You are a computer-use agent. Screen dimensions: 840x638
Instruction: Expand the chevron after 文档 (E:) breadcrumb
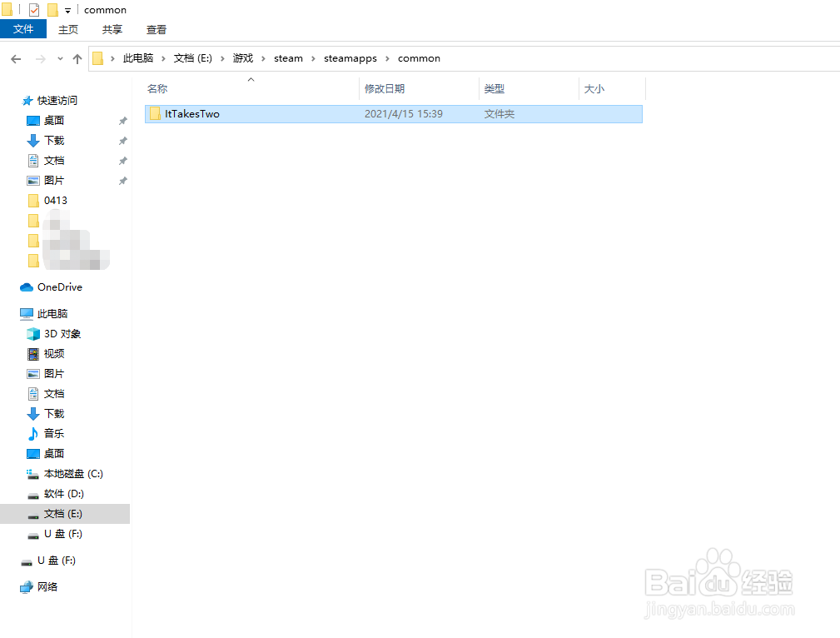click(222, 58)
